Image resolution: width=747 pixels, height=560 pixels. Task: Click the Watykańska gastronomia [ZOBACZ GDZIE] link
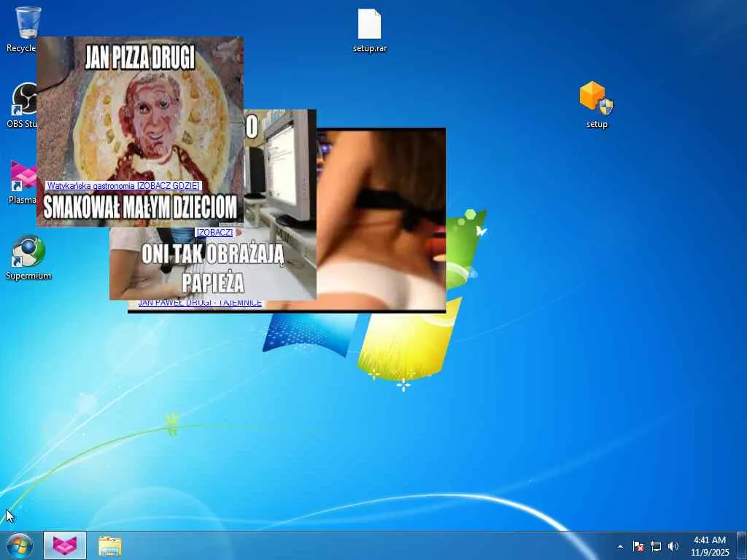click(123, 186)
